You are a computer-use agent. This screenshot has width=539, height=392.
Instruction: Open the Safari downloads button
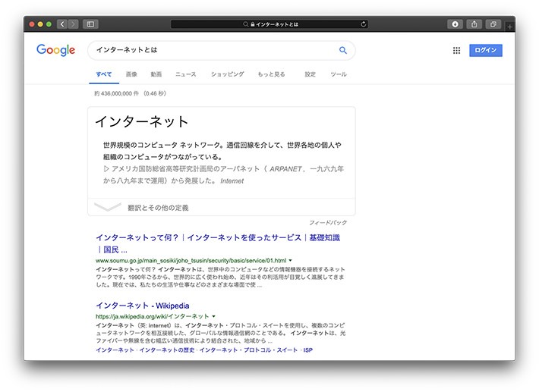click(x=455, y=24)
